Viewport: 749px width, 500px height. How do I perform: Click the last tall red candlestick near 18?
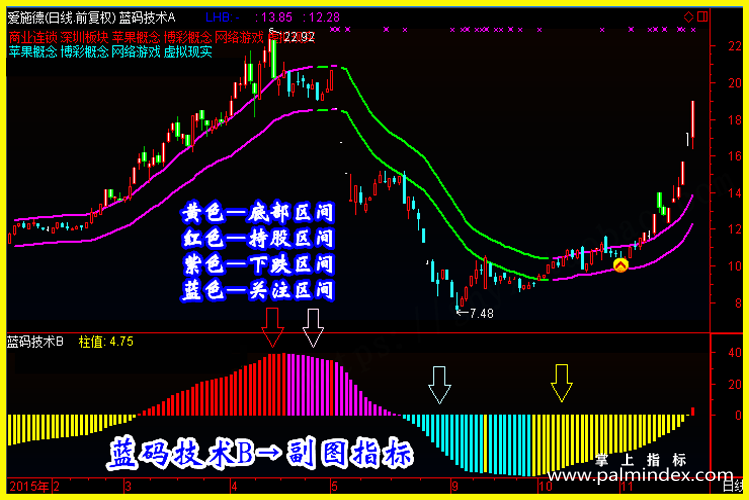[x=693, y=123]
